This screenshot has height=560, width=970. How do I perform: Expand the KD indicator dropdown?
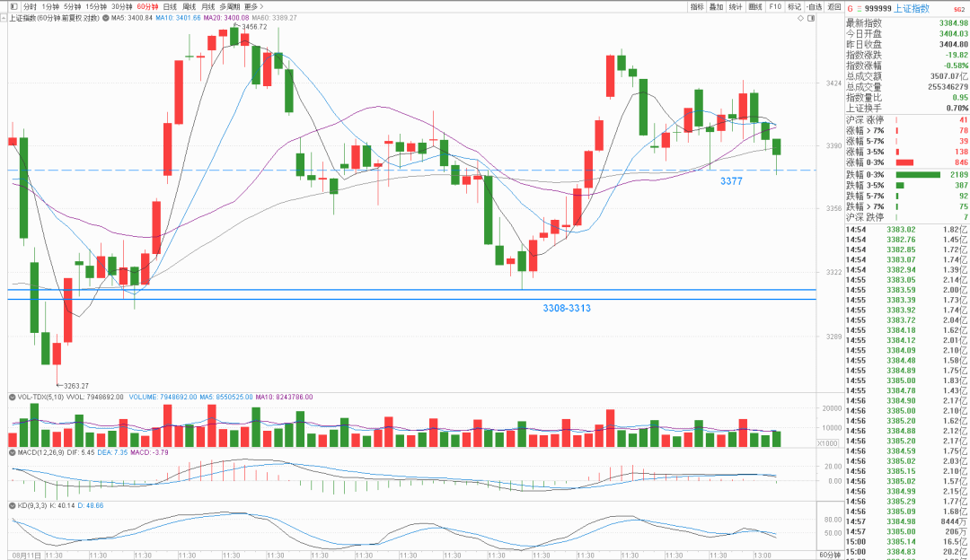click(x=13, y=505)
